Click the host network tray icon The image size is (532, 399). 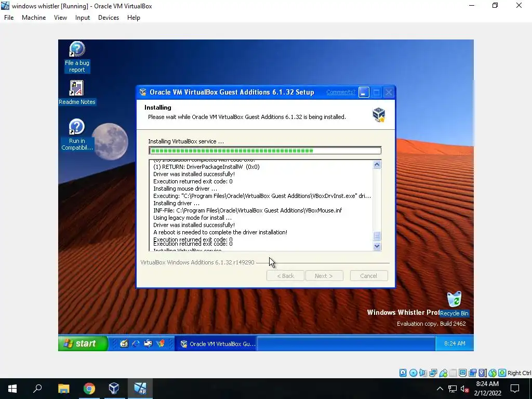[x=453, y=389]
